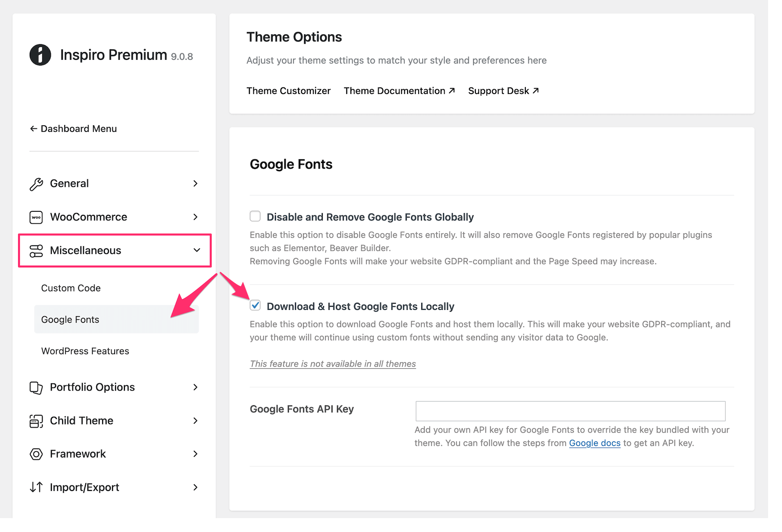Click the back arrow beside Dashboard Menu
782x532 pixels.
point(33,129)
